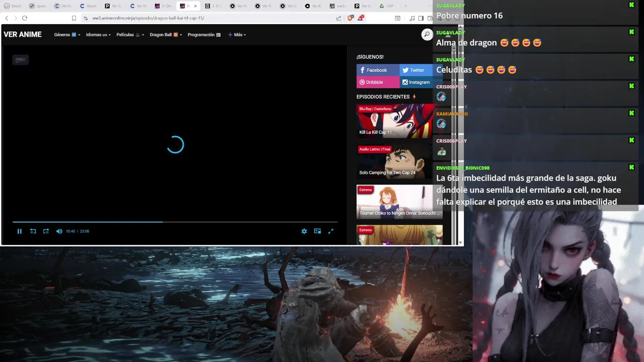
Task: Go back in browser history
Action: point(7,18)
